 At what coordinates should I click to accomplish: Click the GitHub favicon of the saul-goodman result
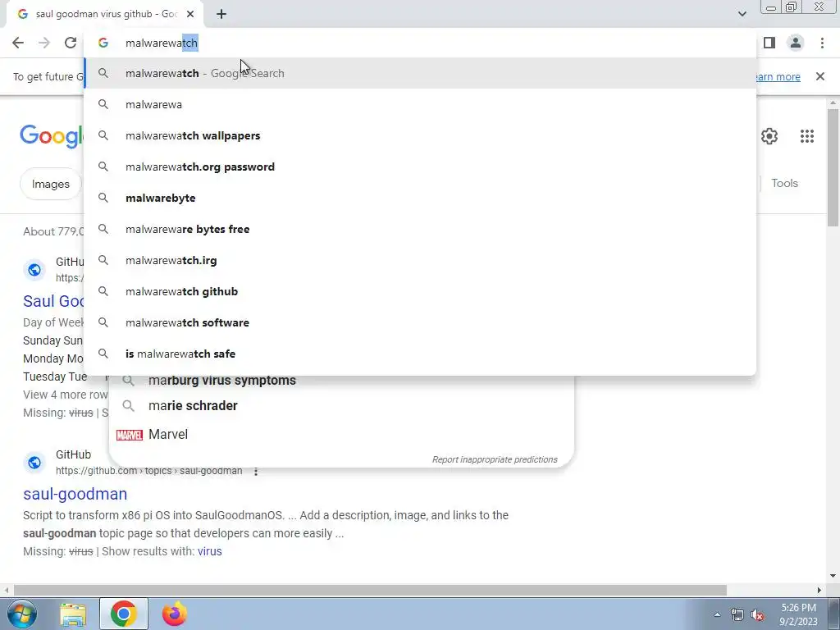pos(34,463)
